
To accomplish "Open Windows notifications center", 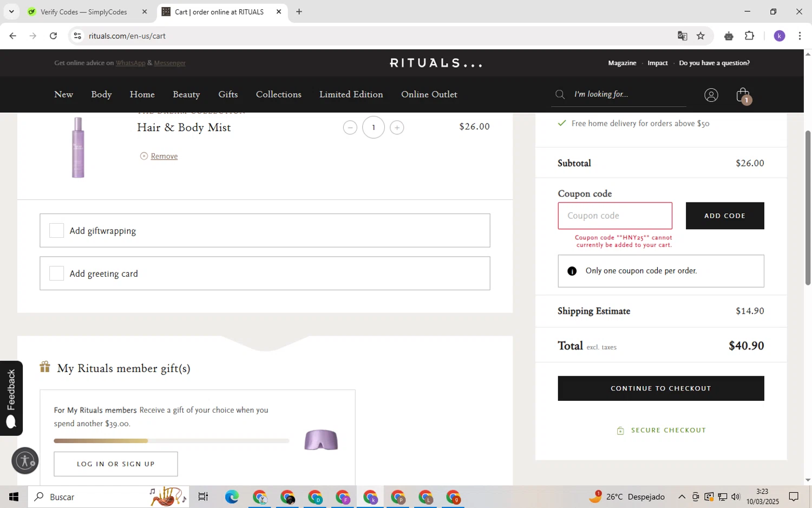I will (x=794, y=497).
